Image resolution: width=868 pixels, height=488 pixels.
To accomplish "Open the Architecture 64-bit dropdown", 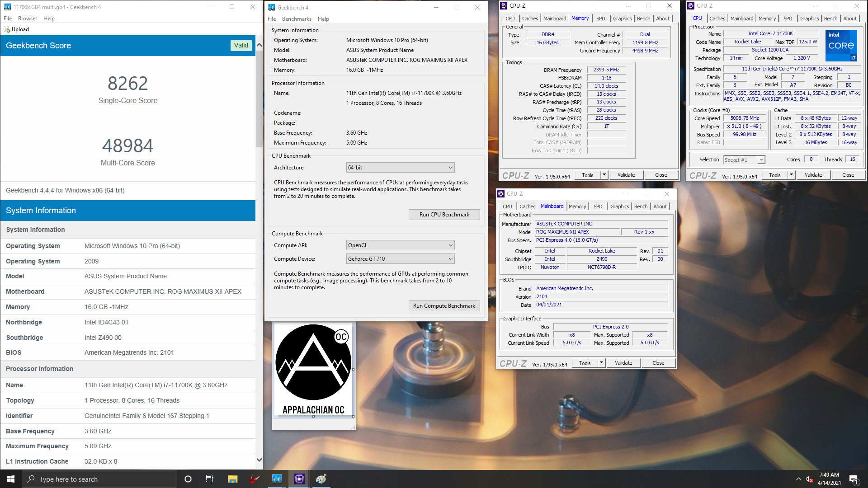I will coord(400,168).
